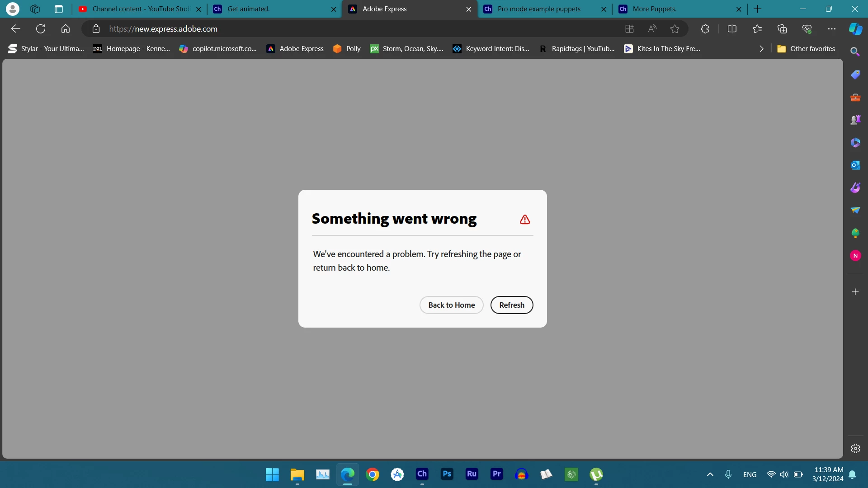
Task: Open browser Extensions puzzle icon
Action: pos(704,29)
